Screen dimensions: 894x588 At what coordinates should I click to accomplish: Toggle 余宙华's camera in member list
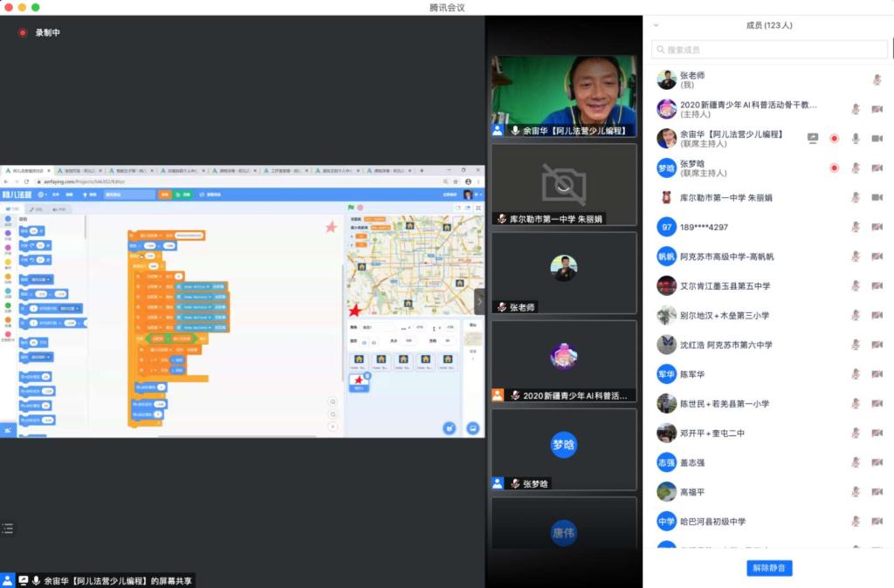coord(877,138)
